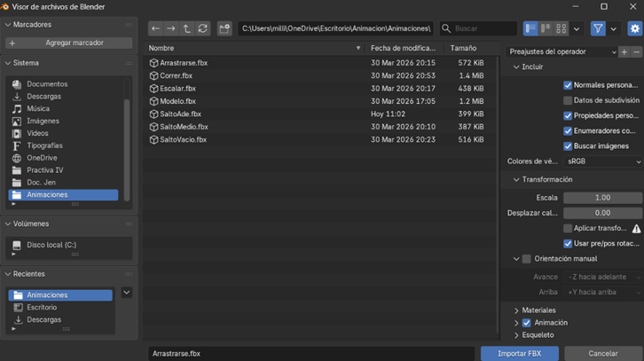
Task: Click the directory path field
Action: 336,28
